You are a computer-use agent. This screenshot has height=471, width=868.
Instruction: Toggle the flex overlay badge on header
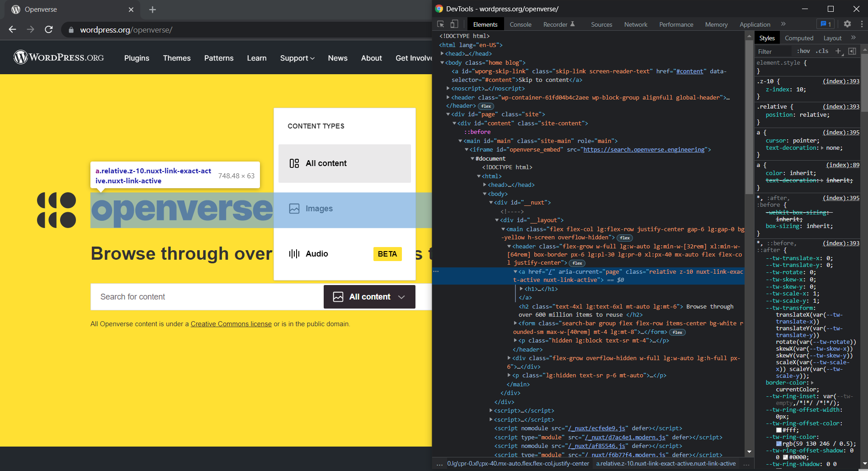(486, 106)
